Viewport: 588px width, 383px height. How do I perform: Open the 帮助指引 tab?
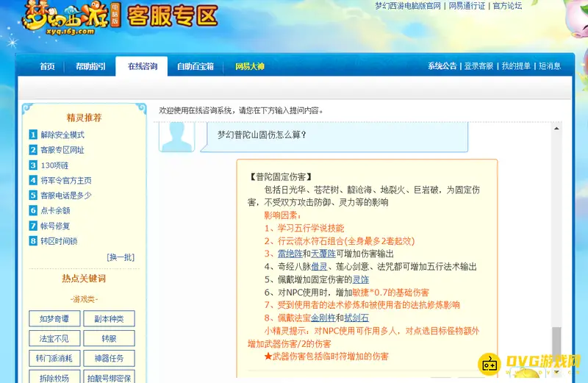90,66
